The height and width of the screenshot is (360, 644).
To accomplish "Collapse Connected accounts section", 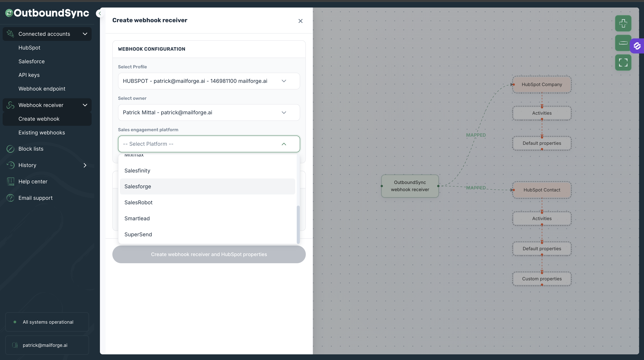I will [85, 34].
